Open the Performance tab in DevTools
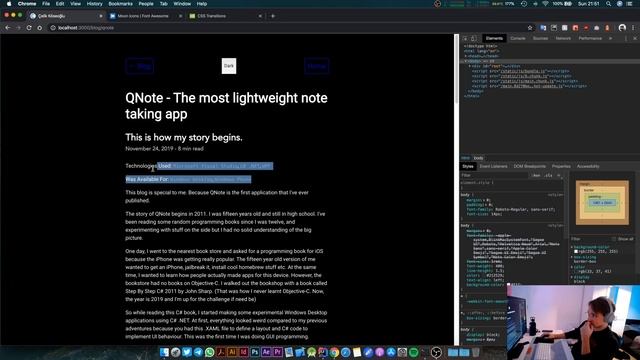 click(x=590, y=38)
